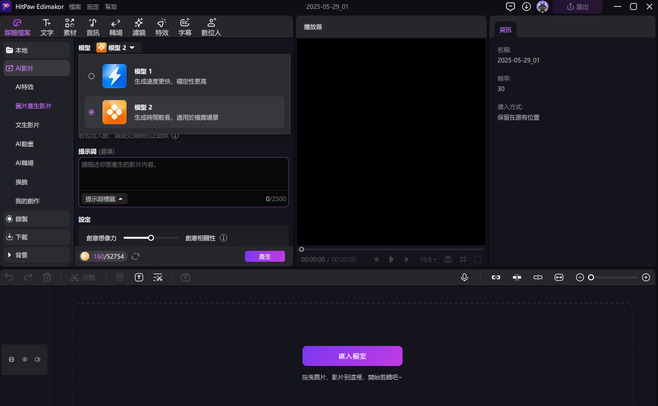
Task: Open AI動畫 in the sidebar
Action: pos(24,144)
